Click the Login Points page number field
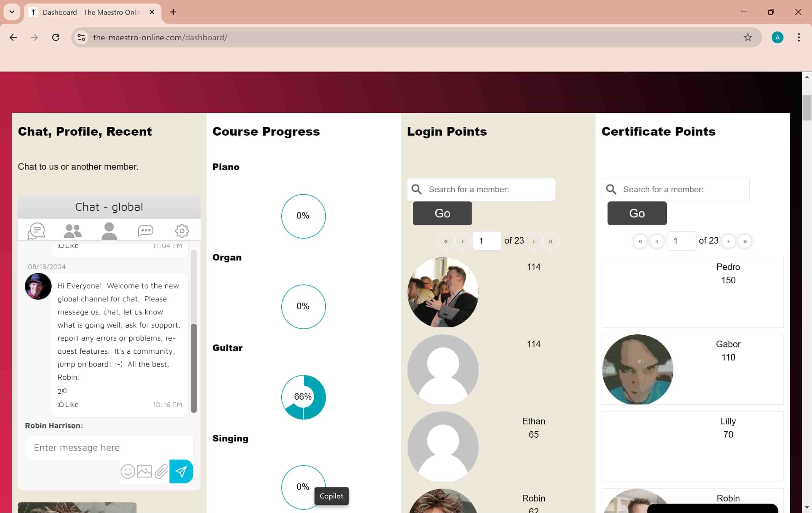Viewport: 812px width, 513px height. tap(487, 241)
